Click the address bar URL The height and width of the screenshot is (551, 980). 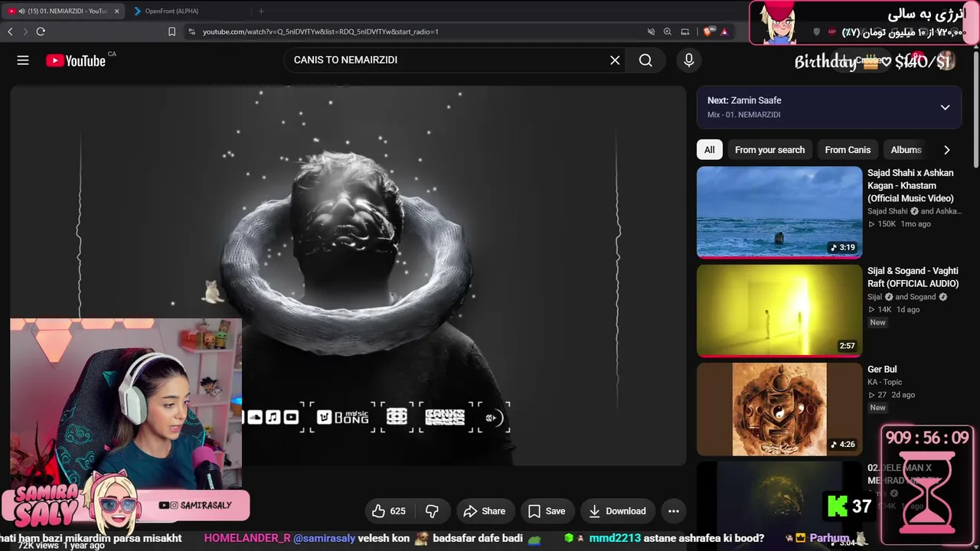[321, 31]
